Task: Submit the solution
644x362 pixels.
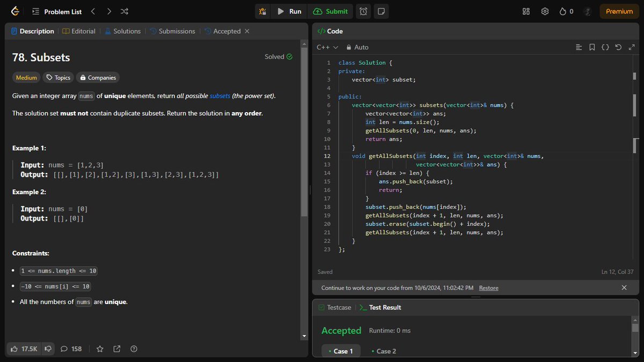Action: click(x=331, y=11)
